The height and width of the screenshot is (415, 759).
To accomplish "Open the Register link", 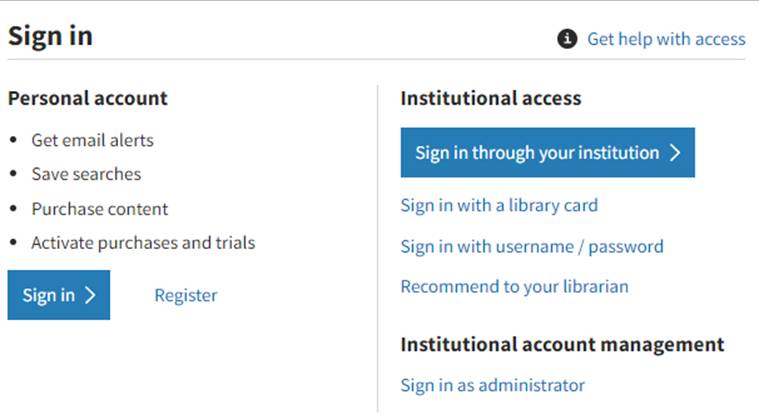I will [185, 295].
